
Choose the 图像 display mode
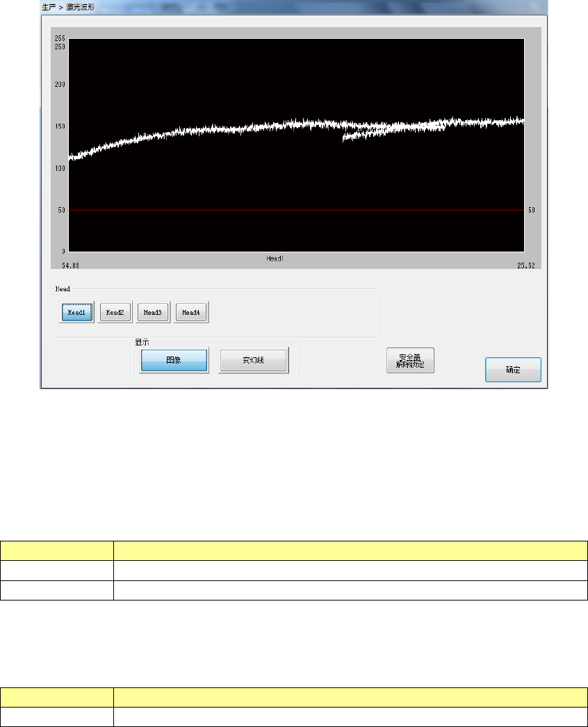(x=174, y=360)
